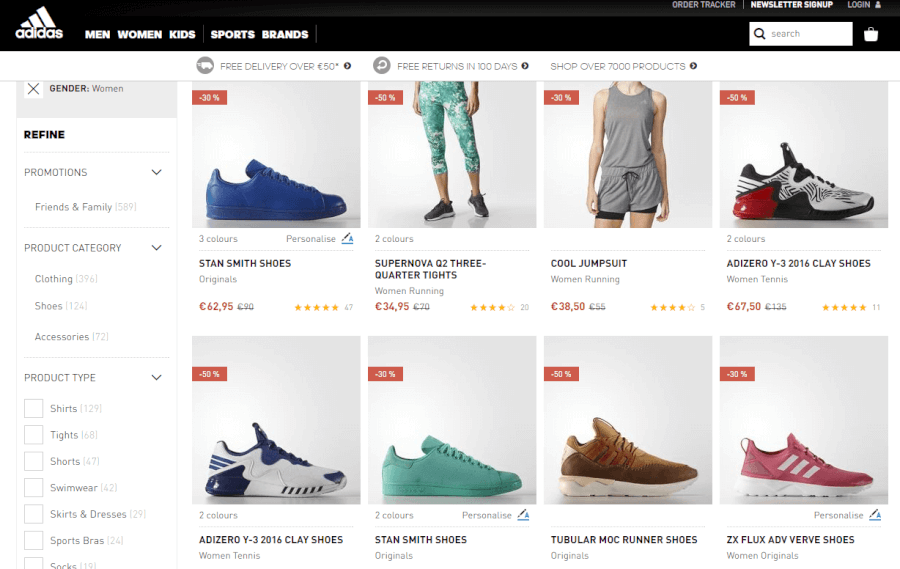Open the shopping bag icon
The image size is (900, 569).
[x=871, y=34]
